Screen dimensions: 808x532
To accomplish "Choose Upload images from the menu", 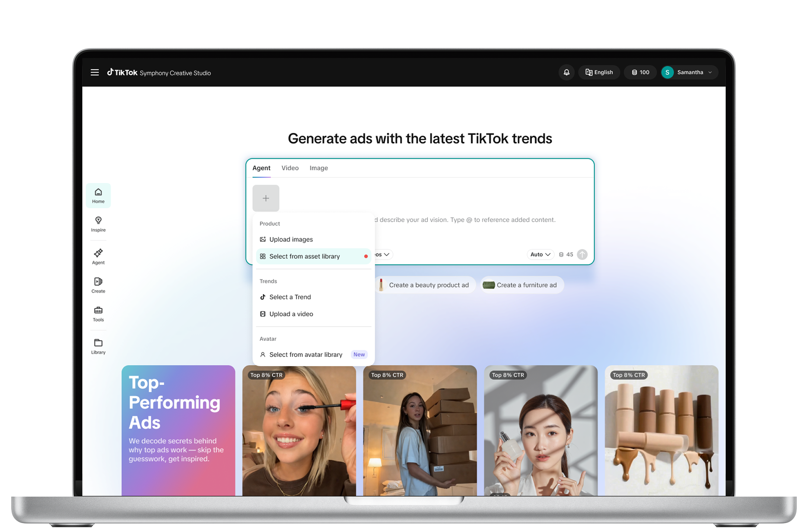I will 314,239.
